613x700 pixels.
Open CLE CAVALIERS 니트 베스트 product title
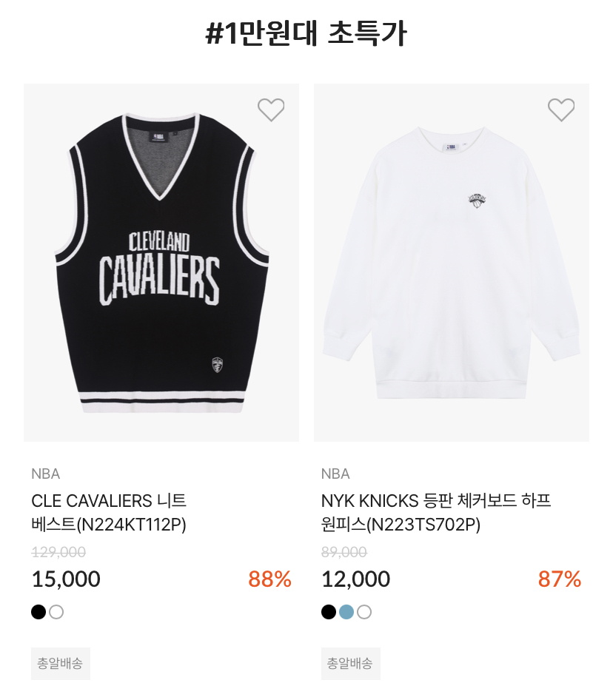tap(109, 512)
